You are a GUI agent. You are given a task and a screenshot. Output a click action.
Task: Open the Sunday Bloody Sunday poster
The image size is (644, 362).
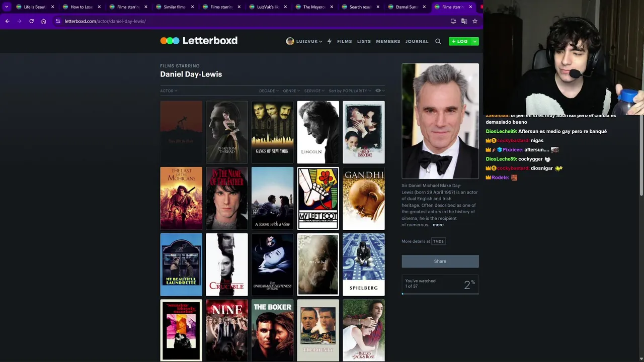click(x=181, y=330)
